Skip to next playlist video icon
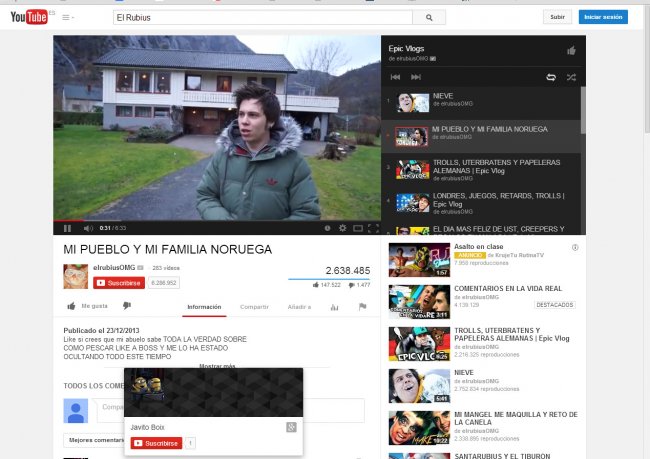 pyautogui.click(x=416, y=77)
